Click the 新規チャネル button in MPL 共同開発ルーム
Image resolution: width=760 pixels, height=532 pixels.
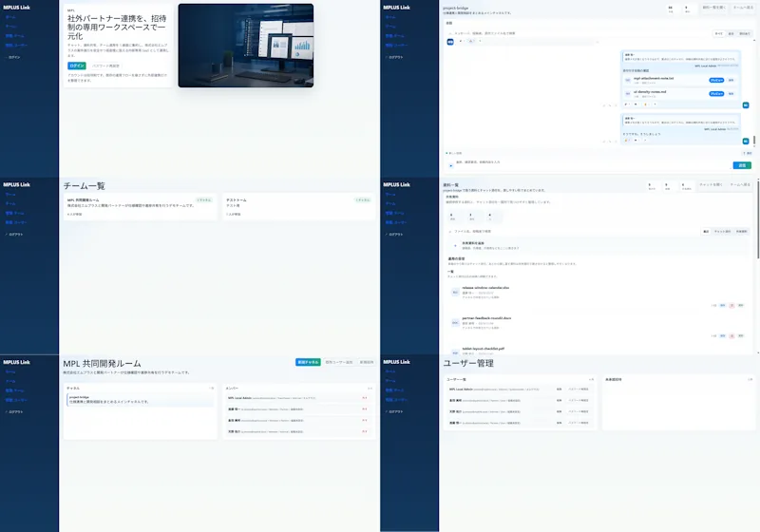click(x=308, y=362)
